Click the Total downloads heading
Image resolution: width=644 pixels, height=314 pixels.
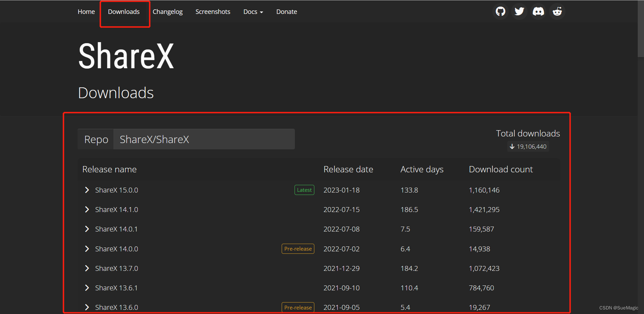point(528,133)
